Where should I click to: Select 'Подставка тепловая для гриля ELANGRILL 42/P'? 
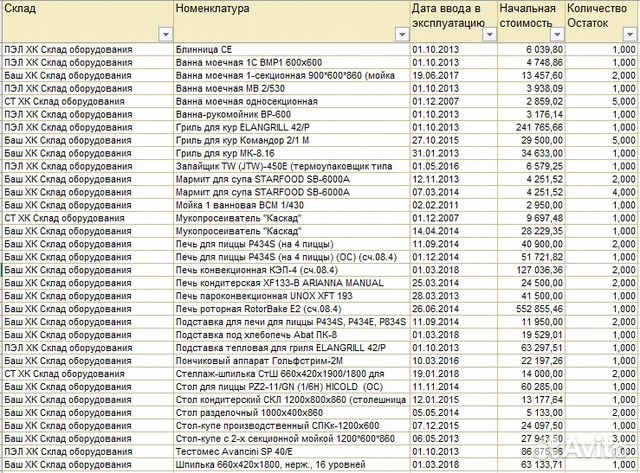(292, 348)
